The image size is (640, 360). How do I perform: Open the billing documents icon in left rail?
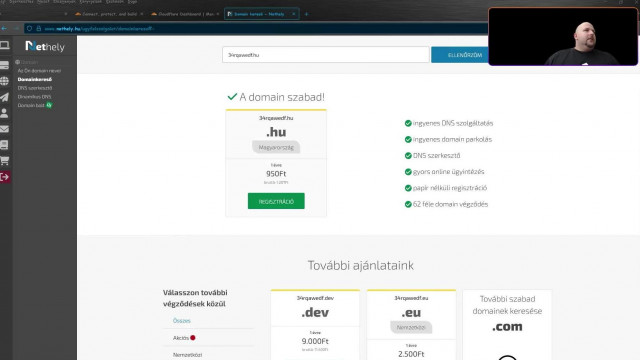tap(4, 144)
